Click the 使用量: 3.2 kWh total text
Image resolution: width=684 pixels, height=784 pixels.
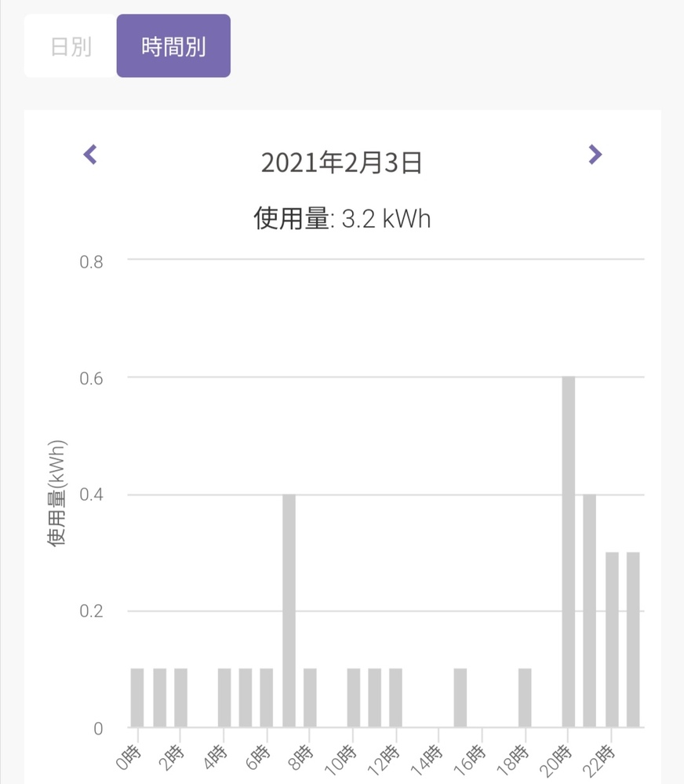[342, 218]
